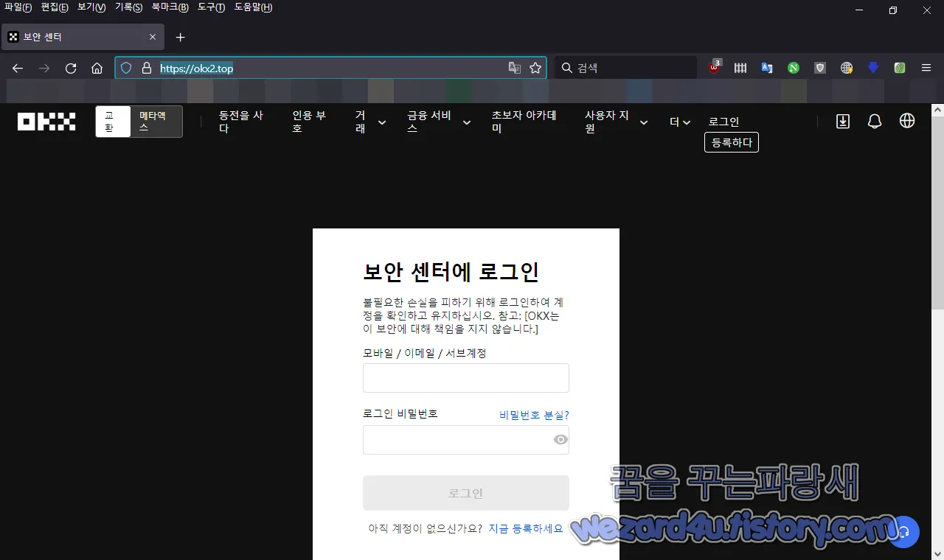
Task: Expand the 거래 dropdown menu
Action: [369, 122]
